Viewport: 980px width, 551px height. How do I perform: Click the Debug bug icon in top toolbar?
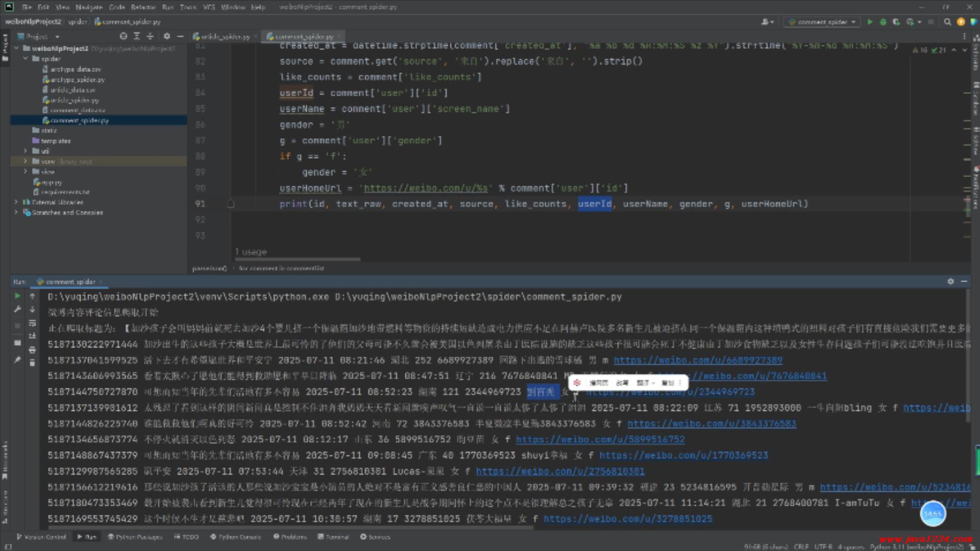(883, 22)
